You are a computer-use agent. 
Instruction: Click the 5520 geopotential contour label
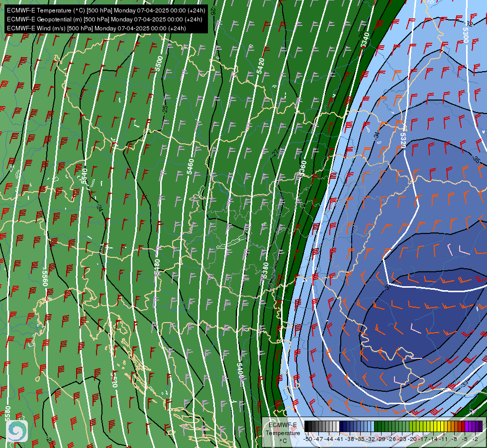(x=114, y=379)
